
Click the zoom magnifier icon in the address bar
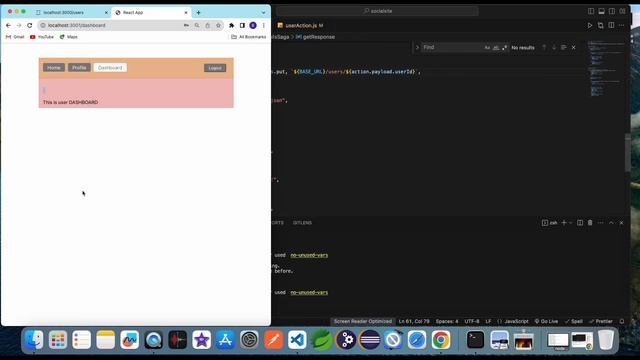[197, 25]
